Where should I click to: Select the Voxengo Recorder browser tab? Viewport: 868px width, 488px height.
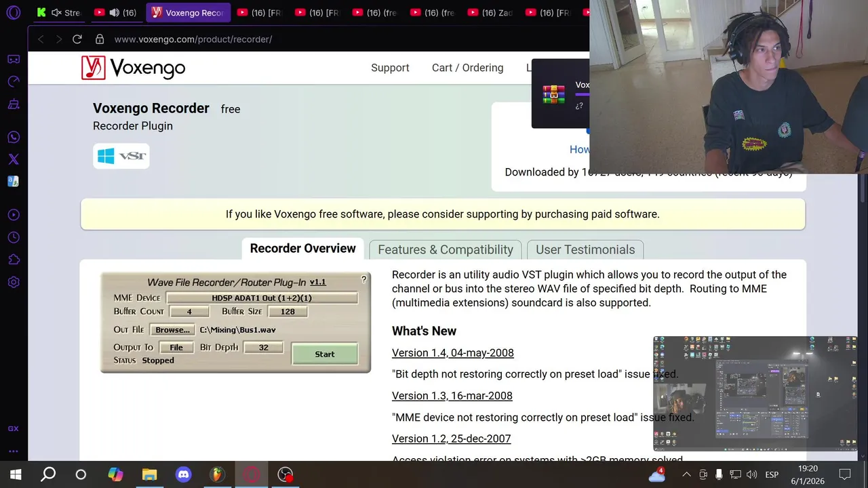189,12
